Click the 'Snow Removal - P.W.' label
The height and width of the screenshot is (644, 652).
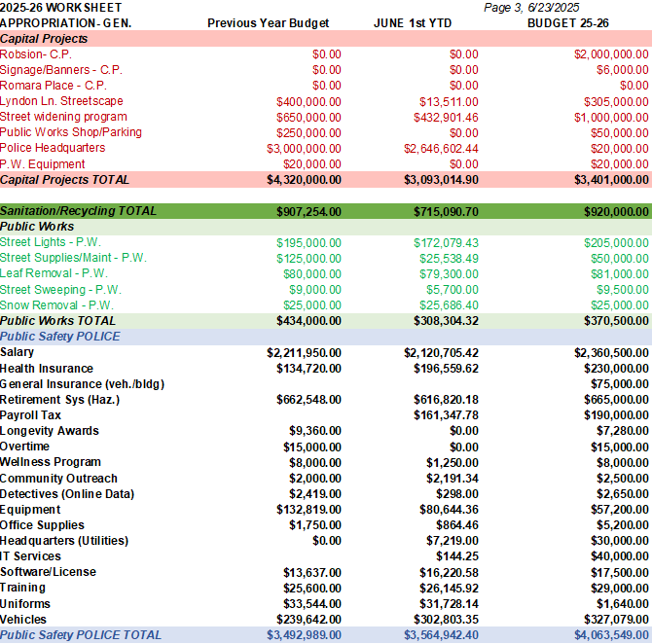pyautogui.click(x=56, y=305)
